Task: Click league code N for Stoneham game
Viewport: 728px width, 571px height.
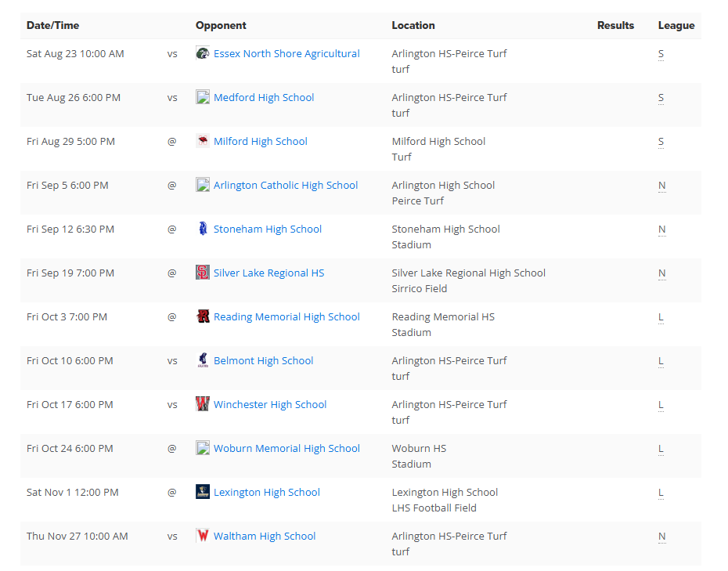Action: tap(662, 229)
